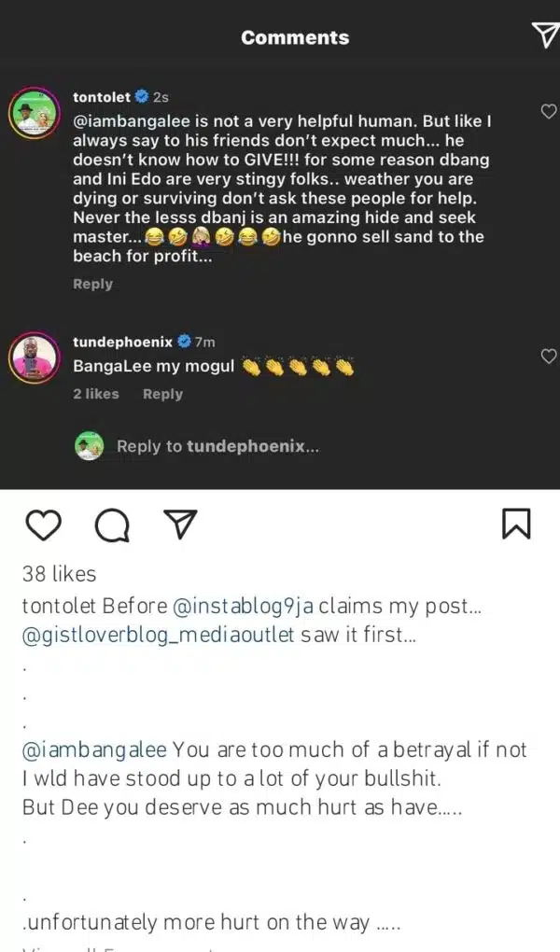Tap the tontolet username in the comment
The height and width of the screenshot is (952, 560).
(101, 96)
